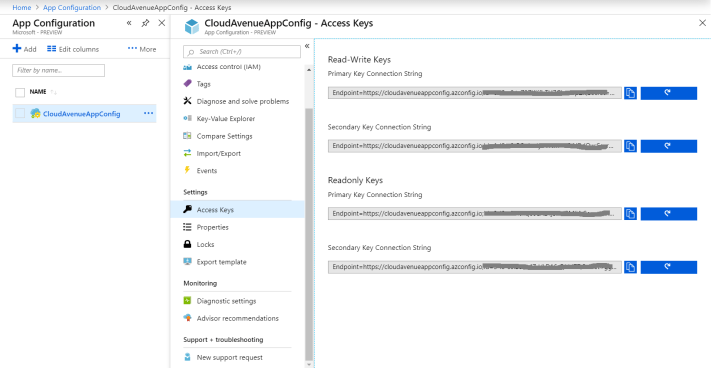Click the Tags purple tag icon
Viewport: 715px width, 368px height.
pos(187,83)
